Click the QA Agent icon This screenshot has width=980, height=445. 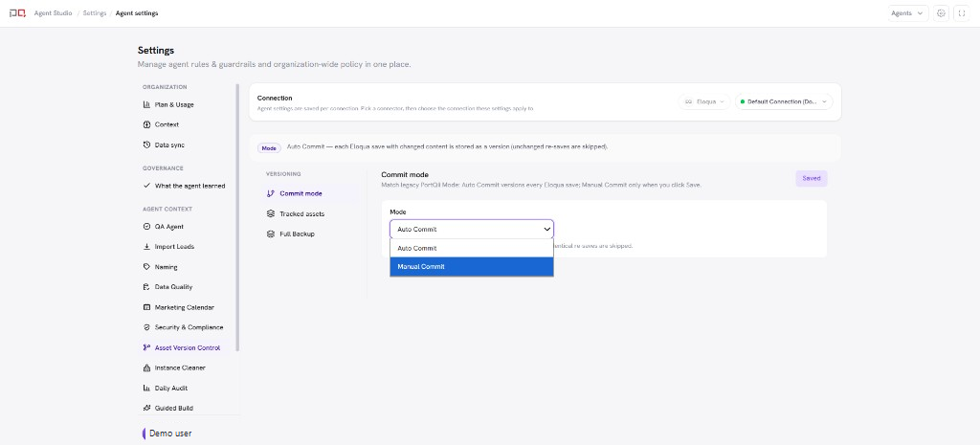(x=146, y=226)
